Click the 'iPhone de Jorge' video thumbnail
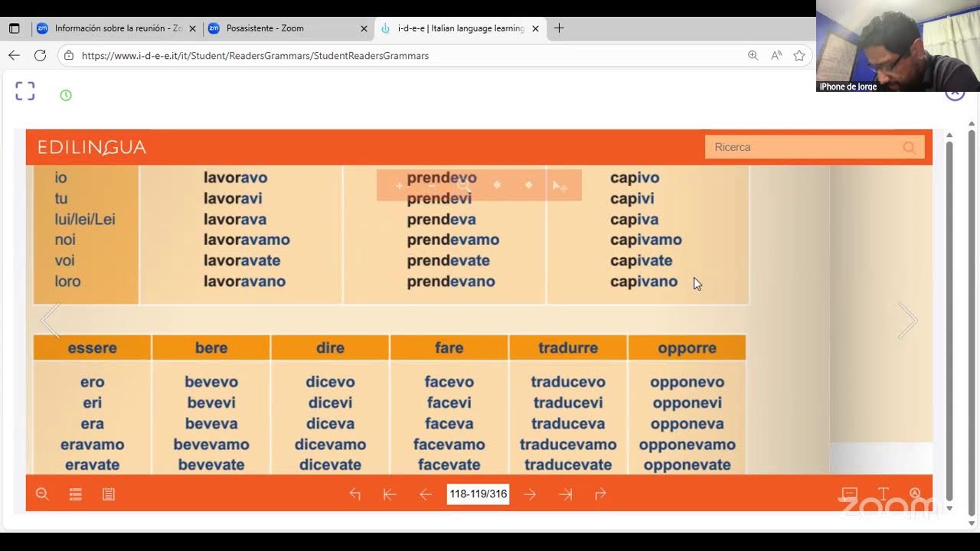Viewport: 980px width, 551px height. pos(897,46)
